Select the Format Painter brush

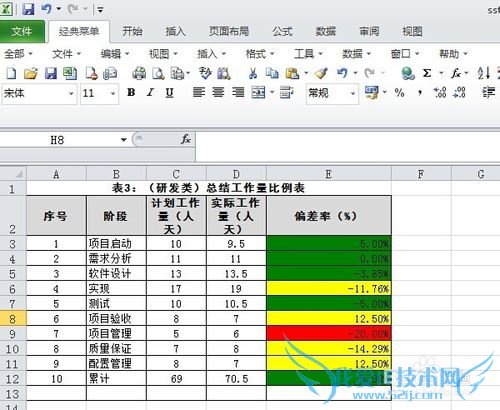[321, 73]
